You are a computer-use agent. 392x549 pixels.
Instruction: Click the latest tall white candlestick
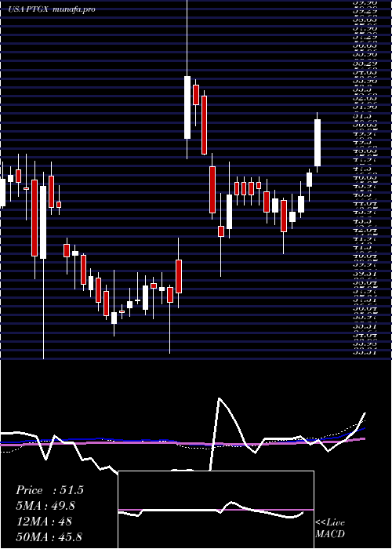[318, 143]
